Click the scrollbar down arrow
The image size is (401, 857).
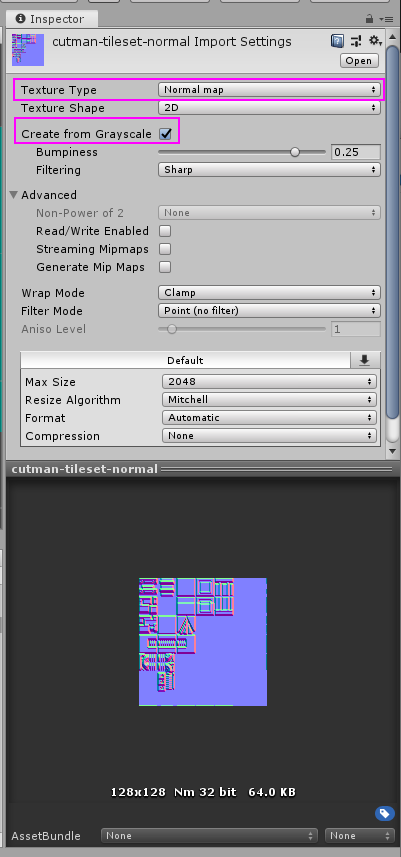pos(392,451)
